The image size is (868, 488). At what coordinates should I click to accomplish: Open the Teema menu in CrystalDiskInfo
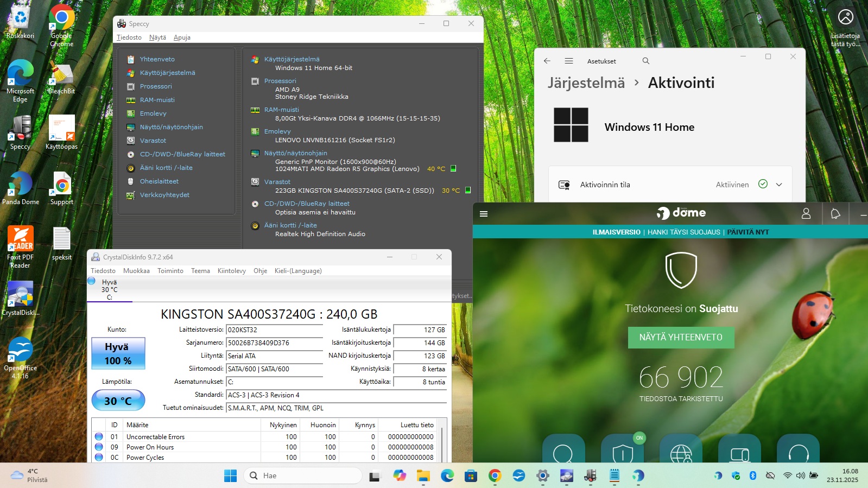[200, 271]
